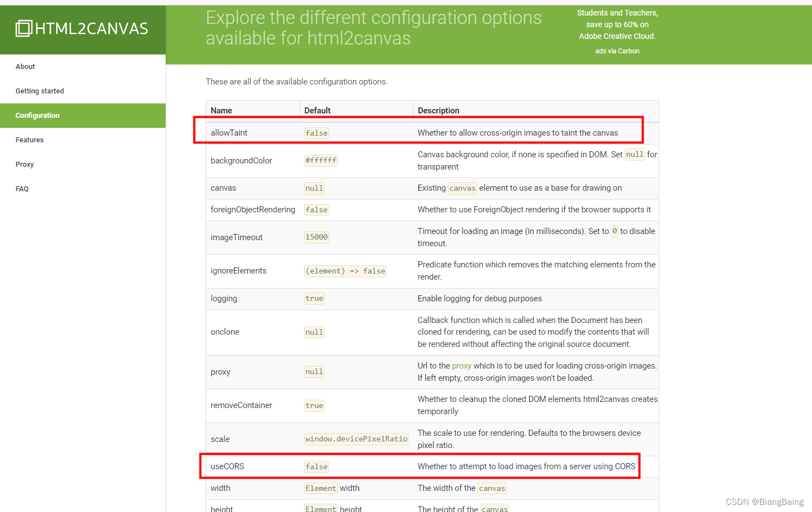
Task: Select the 'proxy' option name cell
Action: point(221,372)
